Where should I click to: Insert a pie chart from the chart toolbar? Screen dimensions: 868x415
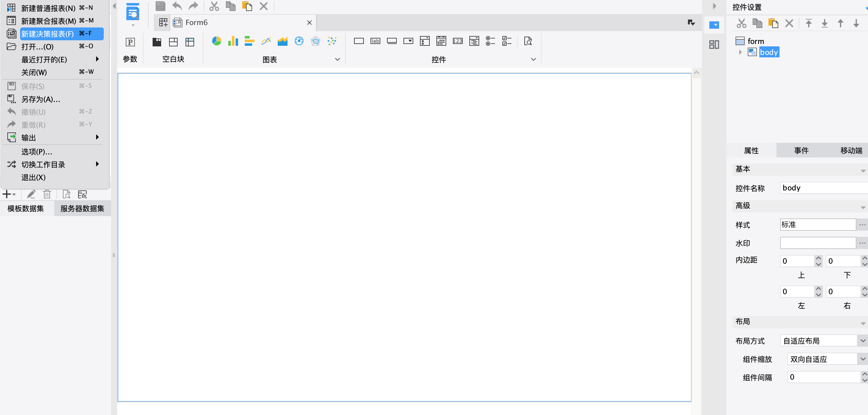[x=216, y=41]
